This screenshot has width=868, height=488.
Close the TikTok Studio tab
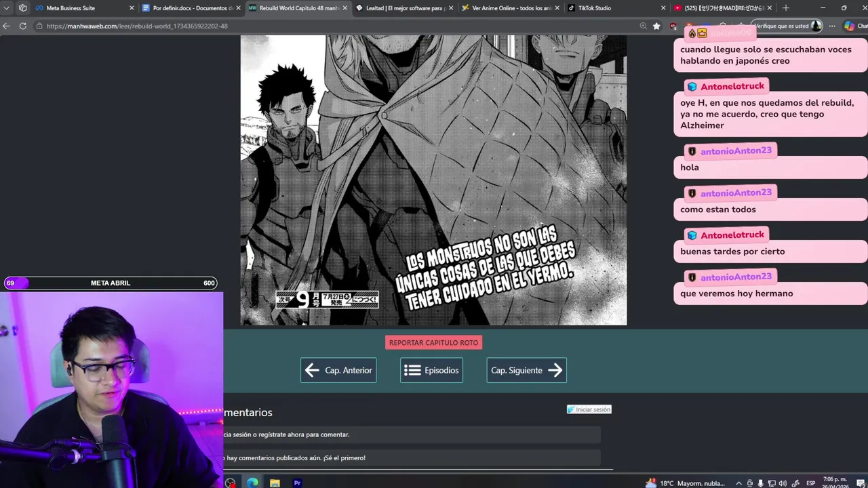pyautogui.click(x=663, y=8)
